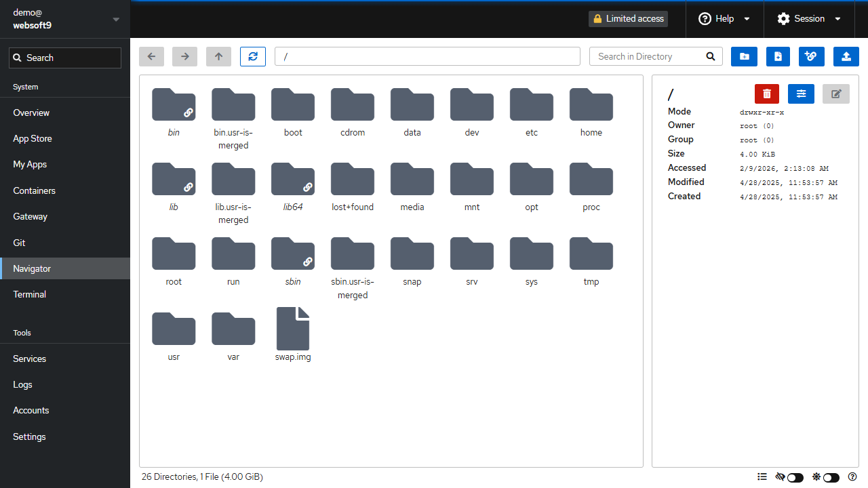Go up one directory level
Screen dimensions: 868x488
[x=218, y=57]
